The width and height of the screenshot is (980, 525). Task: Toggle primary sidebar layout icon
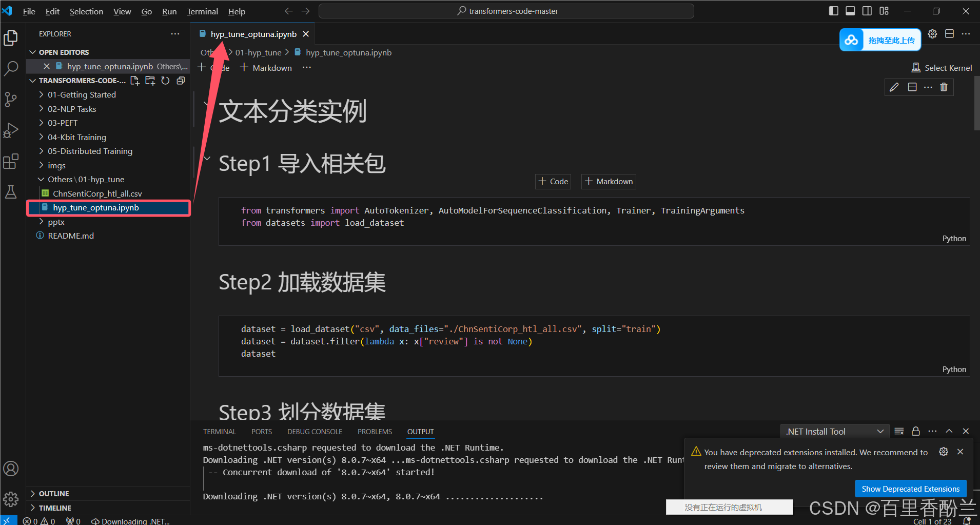(834, 11)
